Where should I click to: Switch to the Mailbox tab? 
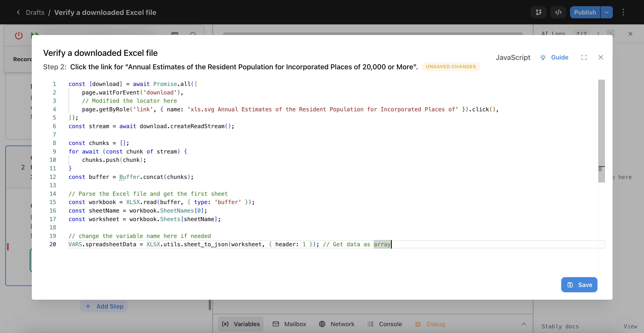click(x=289, y=324)
